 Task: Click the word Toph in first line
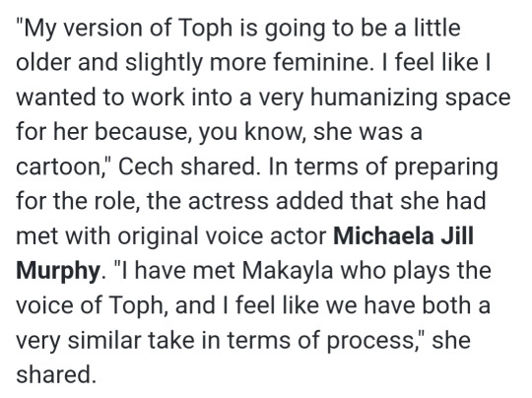205,30
